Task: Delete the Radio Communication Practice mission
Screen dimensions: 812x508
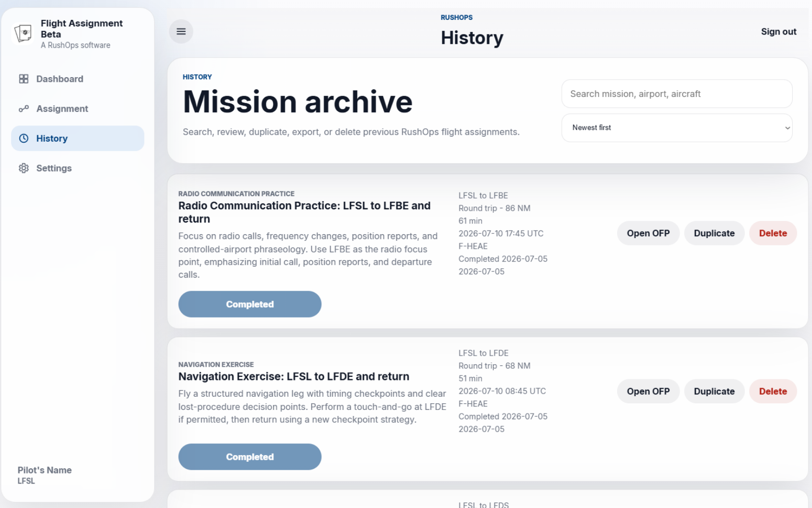Action: point(773,233)
